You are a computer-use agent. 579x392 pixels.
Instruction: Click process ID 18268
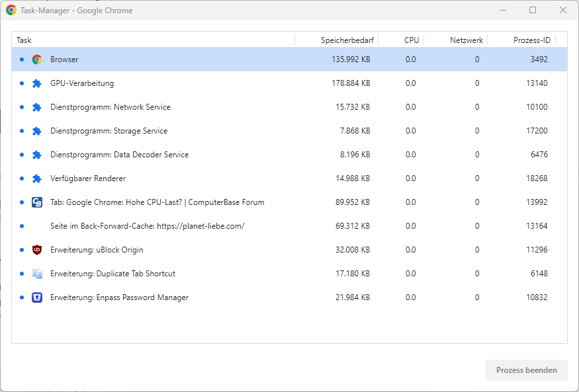(x=537, y=178)
